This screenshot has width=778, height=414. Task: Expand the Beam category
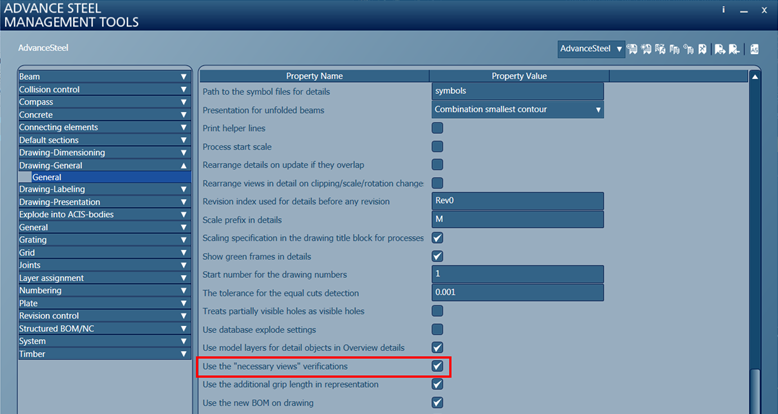105,76
